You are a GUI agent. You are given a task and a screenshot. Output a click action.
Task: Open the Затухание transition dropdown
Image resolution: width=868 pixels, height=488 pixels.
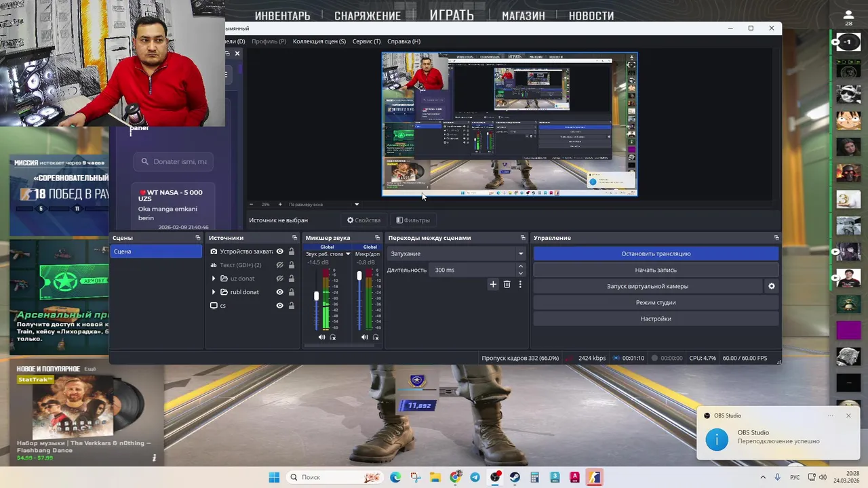(456, 253)
